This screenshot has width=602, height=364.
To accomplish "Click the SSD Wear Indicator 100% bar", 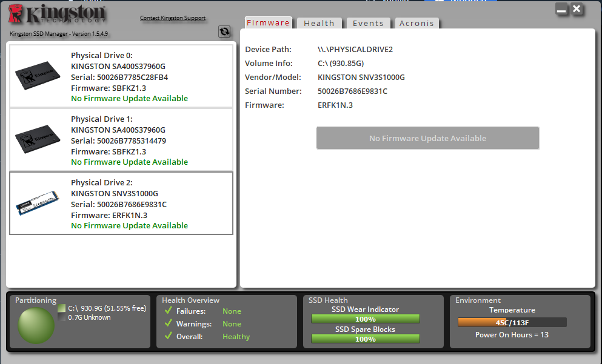I will [365, 319].
